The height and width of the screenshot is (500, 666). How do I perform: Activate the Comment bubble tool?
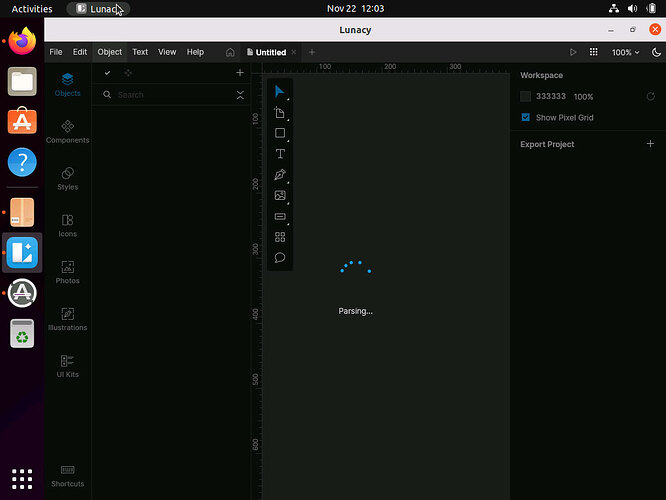(279, 257)
